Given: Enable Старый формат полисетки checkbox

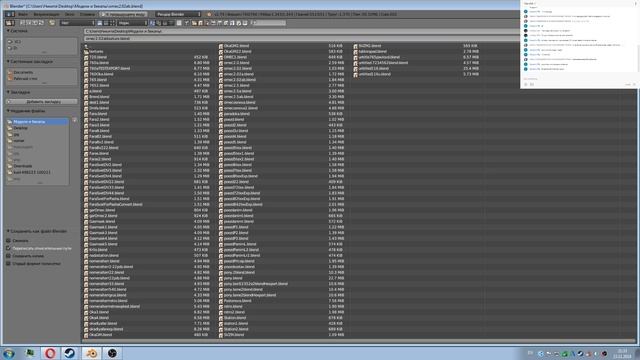Looking at the screenshot, I should 8,264.
